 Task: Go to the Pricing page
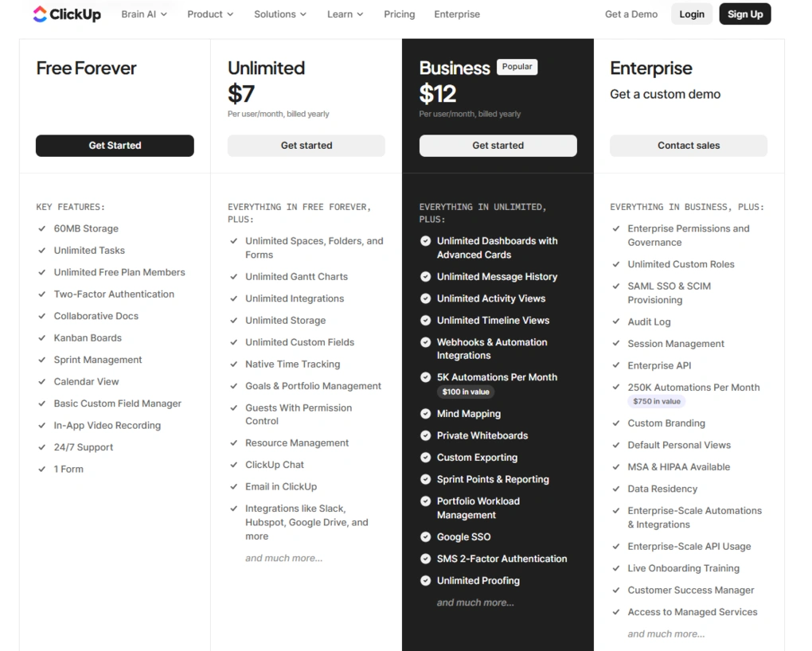click(x=400, y=14)
